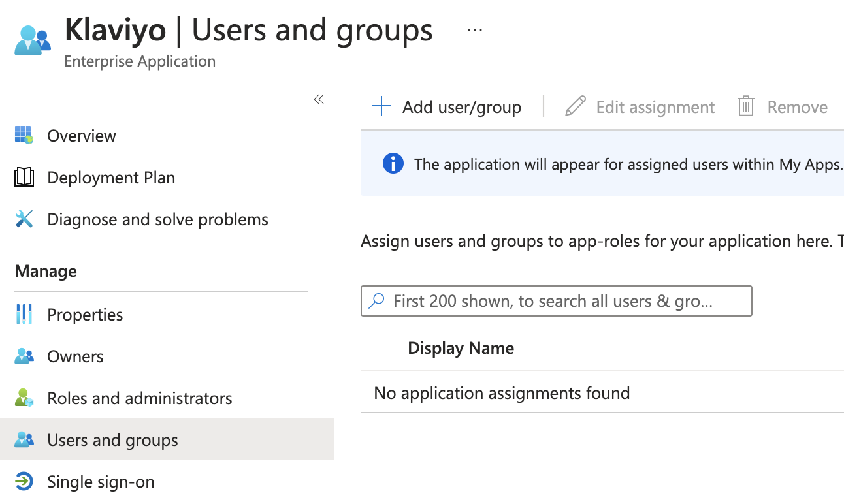Click the Single sign-on arrow icon

pyautogui.click(x=24, y=482)
